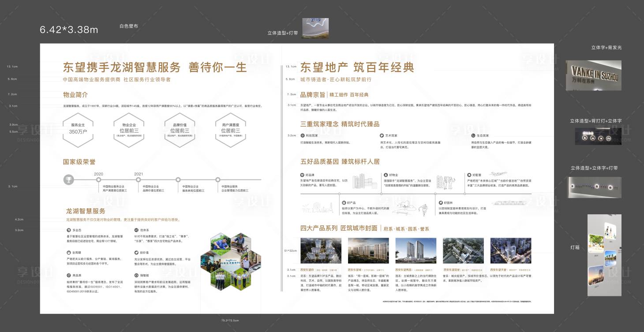Click the icon beside 创价值
644x332 pixels.
click(x=136, y=253)
